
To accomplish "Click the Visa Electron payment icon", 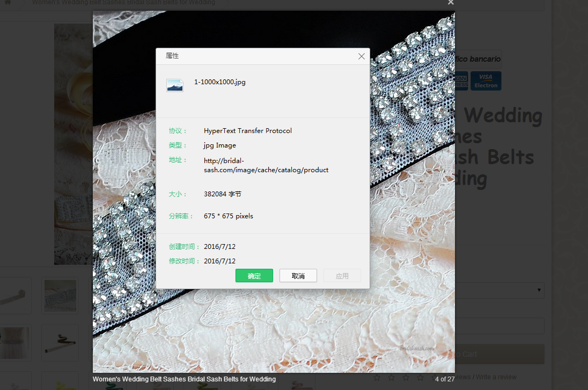I will pos(486,81).
